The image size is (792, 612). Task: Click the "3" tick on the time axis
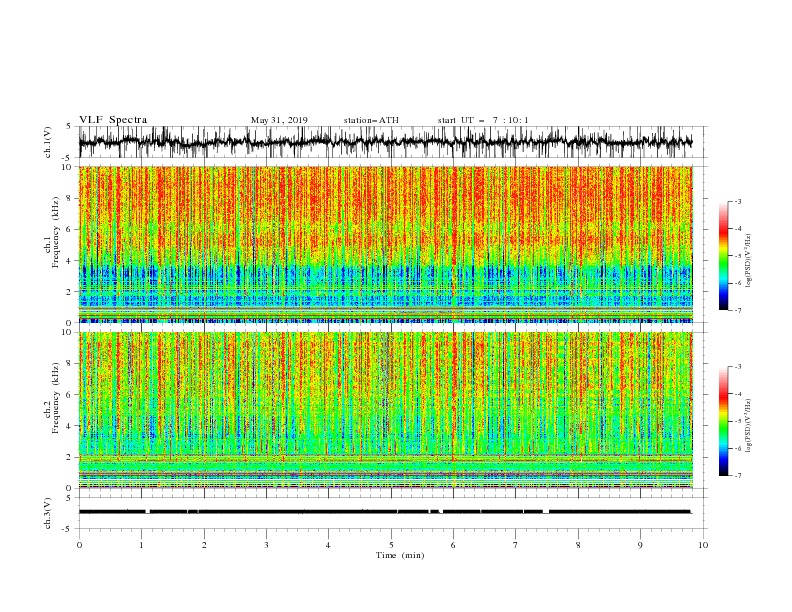point(266,545)
